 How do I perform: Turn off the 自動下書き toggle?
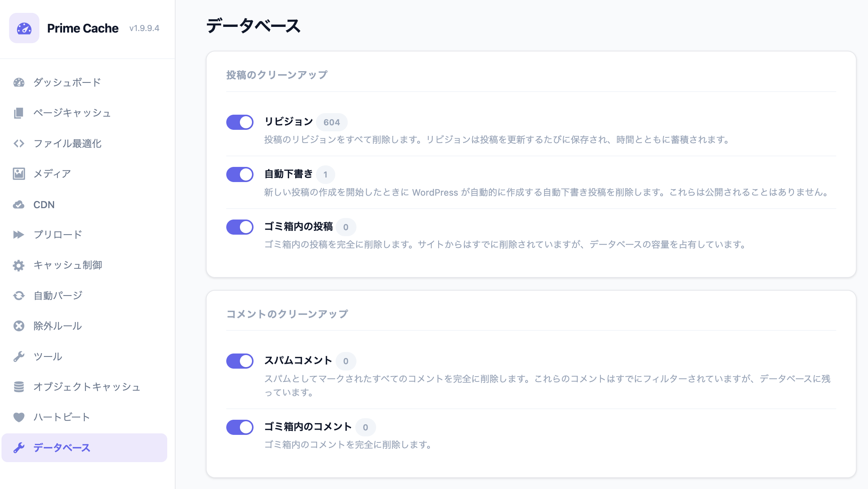tap(240, 174)
